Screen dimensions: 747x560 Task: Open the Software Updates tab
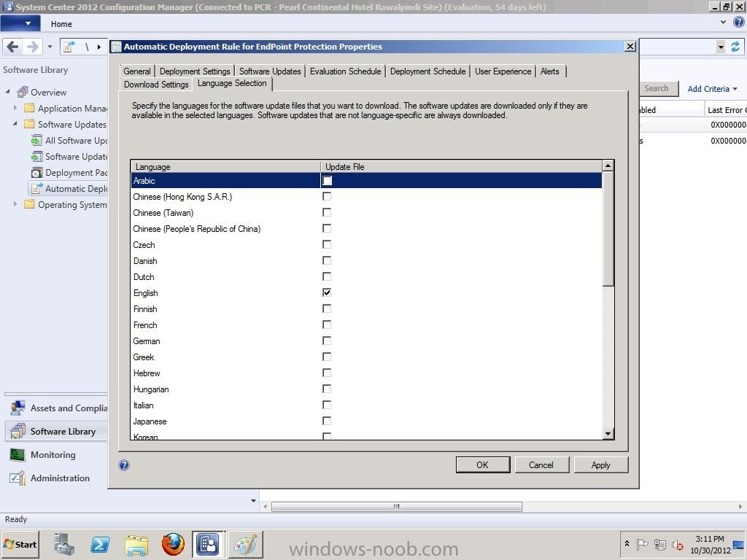tap(270, 71)
